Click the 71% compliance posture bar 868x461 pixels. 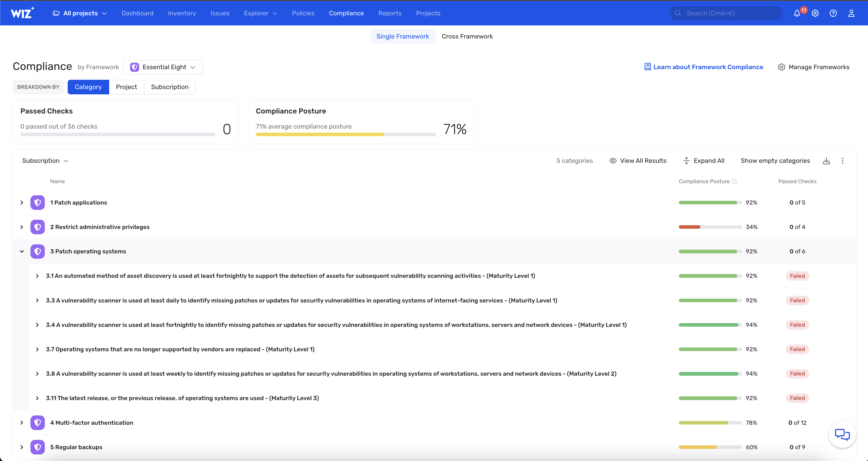pyautogui.click(x=346, y=134)
